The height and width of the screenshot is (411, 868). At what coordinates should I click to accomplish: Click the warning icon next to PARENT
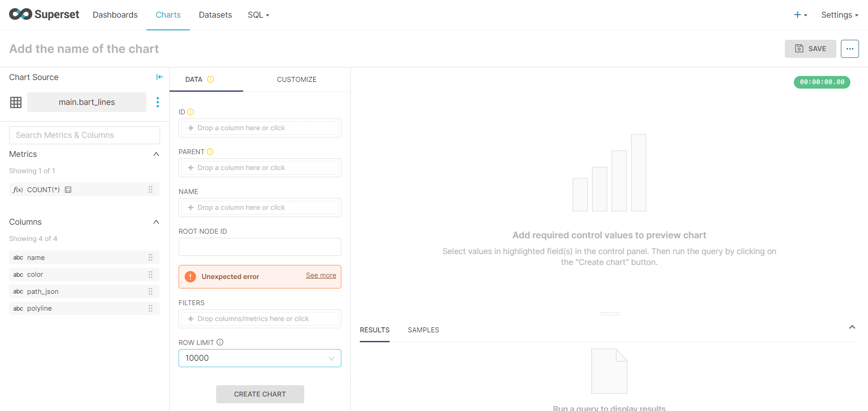(x=210, y=151)
